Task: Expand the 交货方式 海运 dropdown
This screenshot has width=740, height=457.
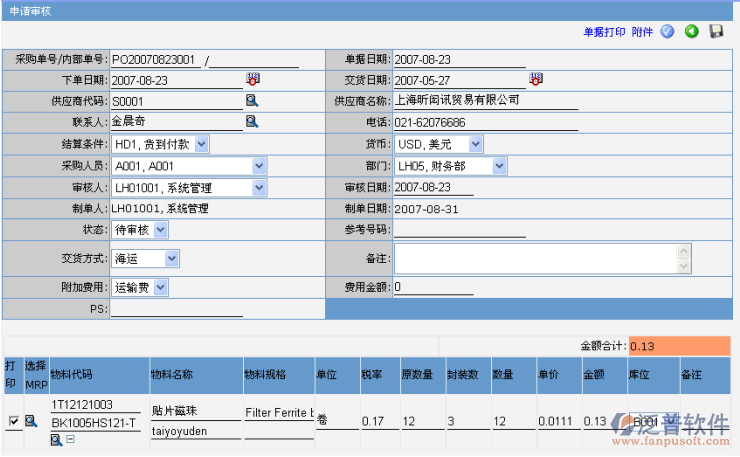Action: pyautogui.click(x=172, y=259)
